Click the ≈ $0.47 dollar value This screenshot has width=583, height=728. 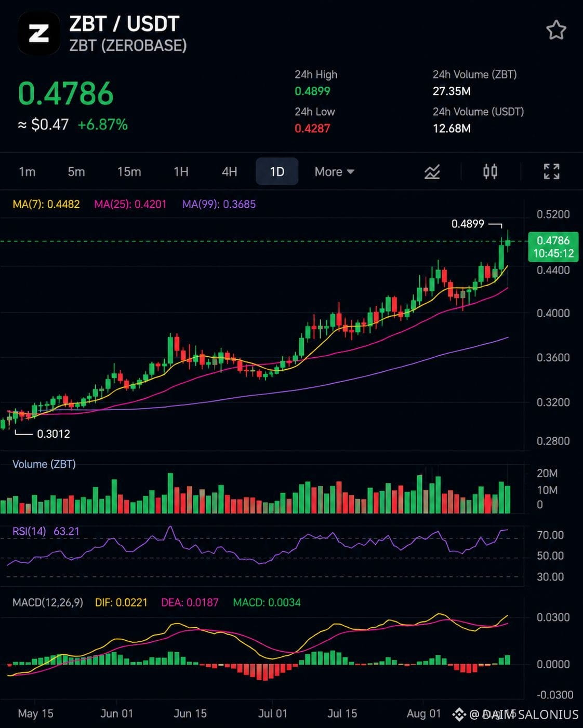click(44, 125)
